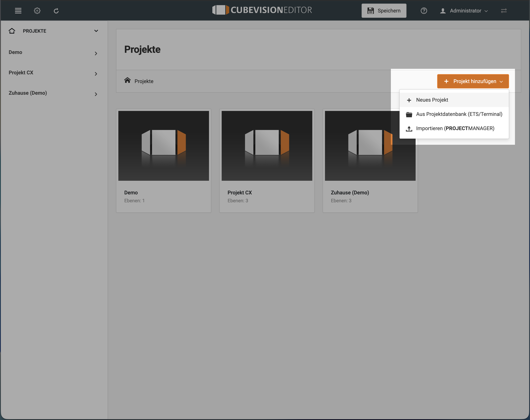Expand the Zuhause (Demo) sidebar chevron
The image size is (530, 420).
[x=96, y=94]
